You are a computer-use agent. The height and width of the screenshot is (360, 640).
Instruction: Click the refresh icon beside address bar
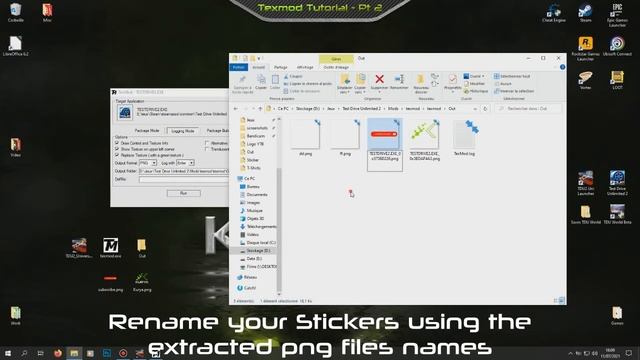(x=485, y=109)
